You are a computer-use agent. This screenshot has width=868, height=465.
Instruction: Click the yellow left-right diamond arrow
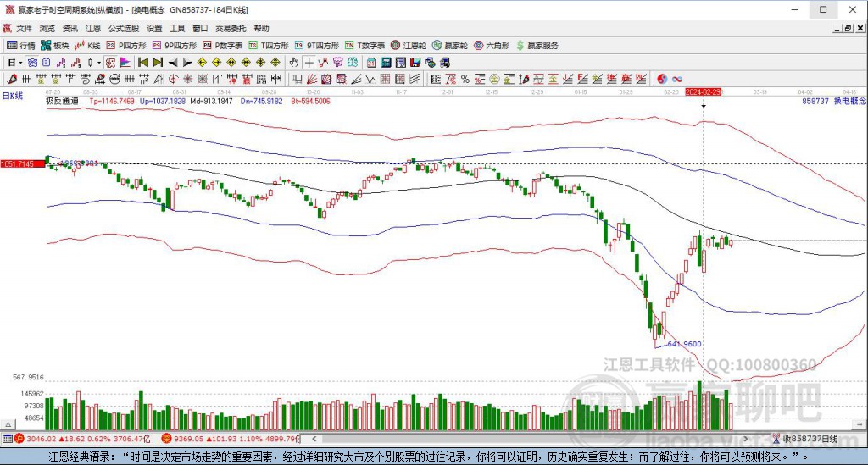click(x=231, y=63)
